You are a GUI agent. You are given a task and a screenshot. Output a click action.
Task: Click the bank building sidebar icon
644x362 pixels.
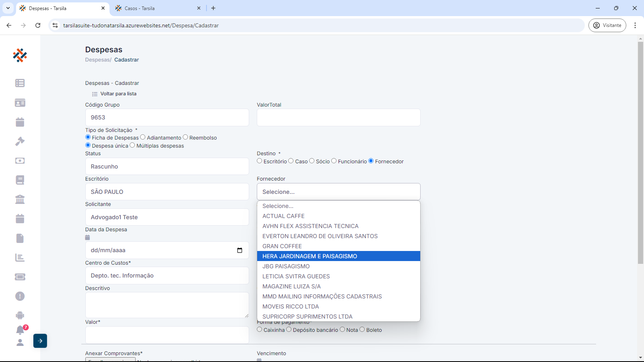20,199
